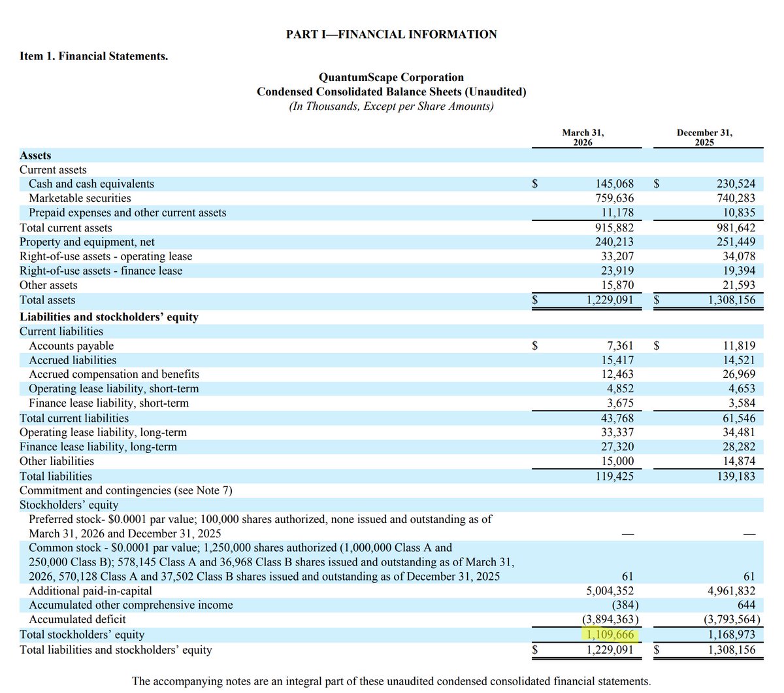
Task: Select the 'Other liabilities' row label
Action: click(57, 461)
